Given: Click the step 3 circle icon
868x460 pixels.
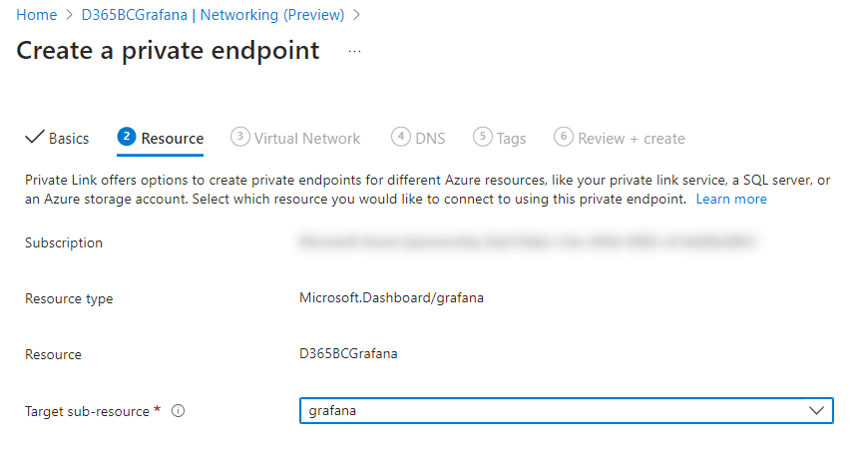Looking at the screenshot, I should [239, 138].
